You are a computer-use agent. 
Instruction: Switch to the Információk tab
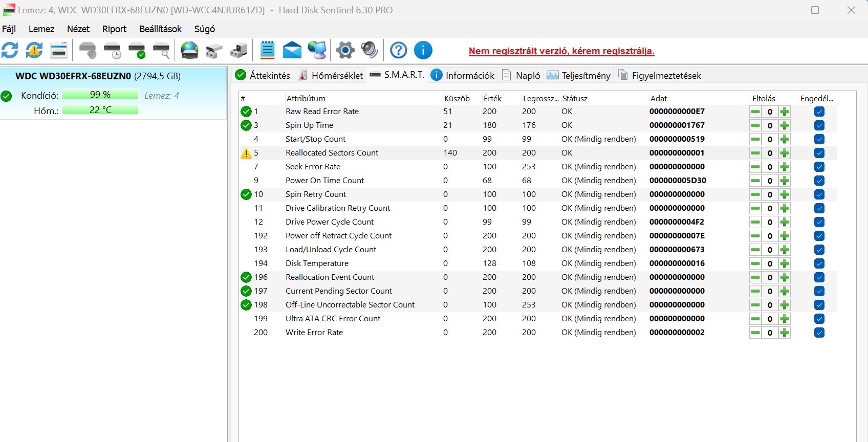click(463, 75)
